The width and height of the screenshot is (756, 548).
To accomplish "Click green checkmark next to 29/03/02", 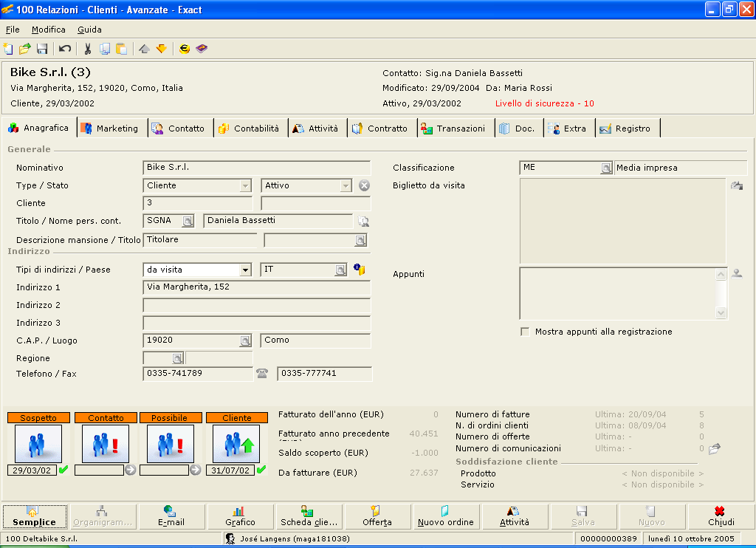I will pos(63,470).
